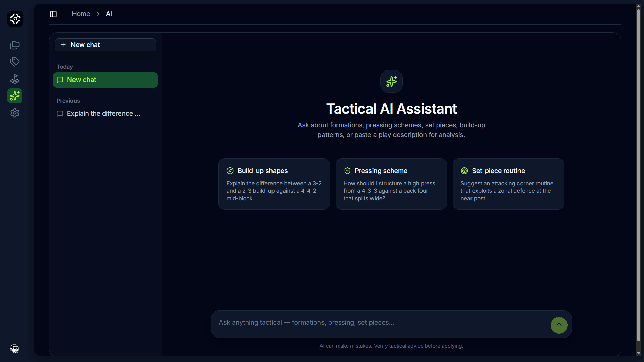Open the library copy icon in sidebar
This screenshot has height=362, width=644.
tap(15, 45)
